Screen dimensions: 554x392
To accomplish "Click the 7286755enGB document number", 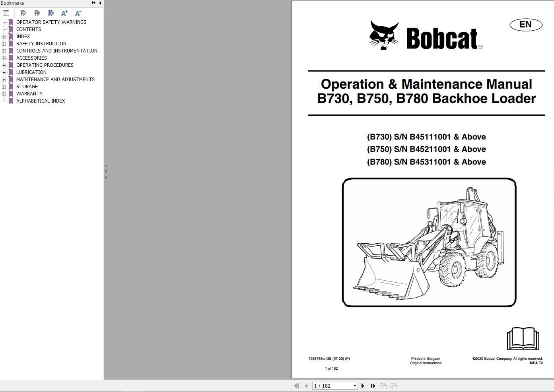I will 329,359.
